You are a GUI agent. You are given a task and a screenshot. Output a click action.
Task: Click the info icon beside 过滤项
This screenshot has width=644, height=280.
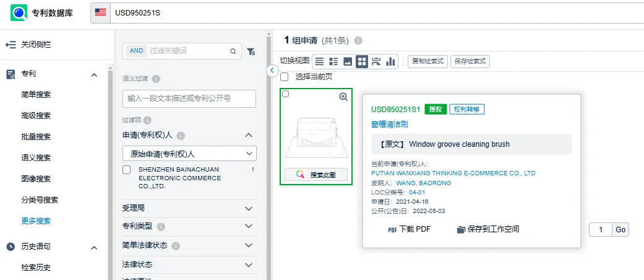tap(147, 120)
